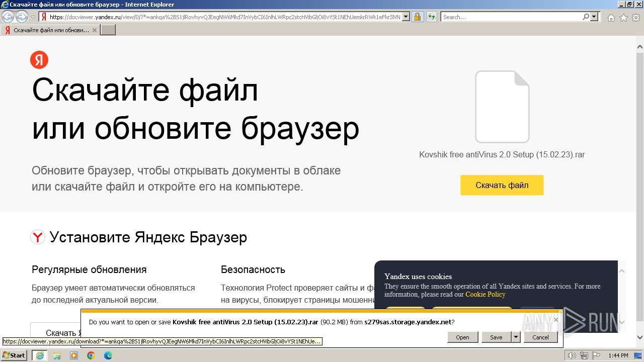Viewport: 644px width, 362px height.
Task: Go back with the browser Back arrow
Action: tap(8, 17)
